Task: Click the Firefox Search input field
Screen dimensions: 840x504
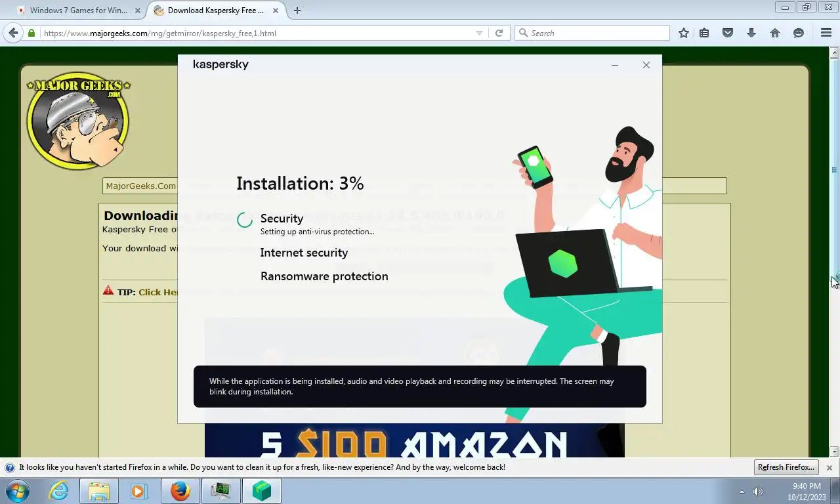Action: click(x=592, y=33)
